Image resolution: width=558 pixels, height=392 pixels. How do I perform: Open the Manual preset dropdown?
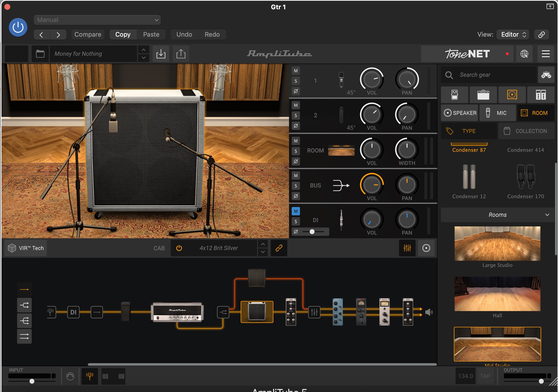tap(97, 20)
